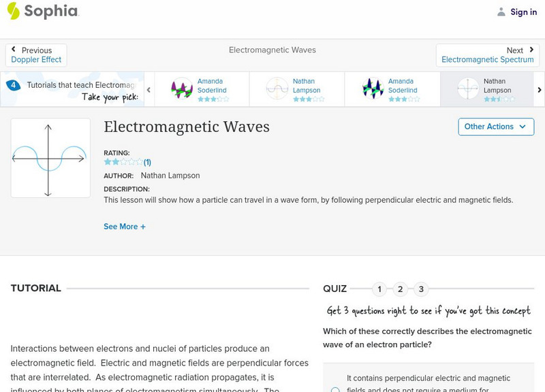Go to Next lesson Electromagnetic Spectrum
The image size is (545, 392).
[488, 55]
